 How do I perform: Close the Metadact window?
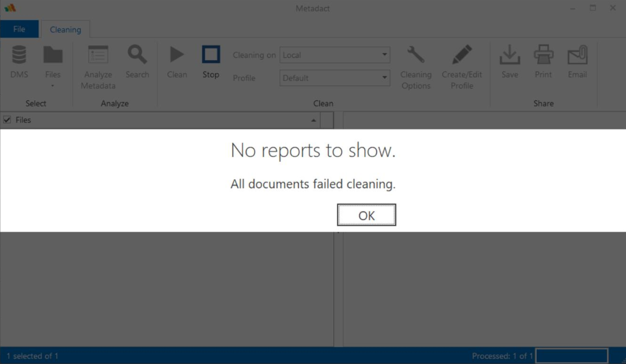(x=613, y=8)
